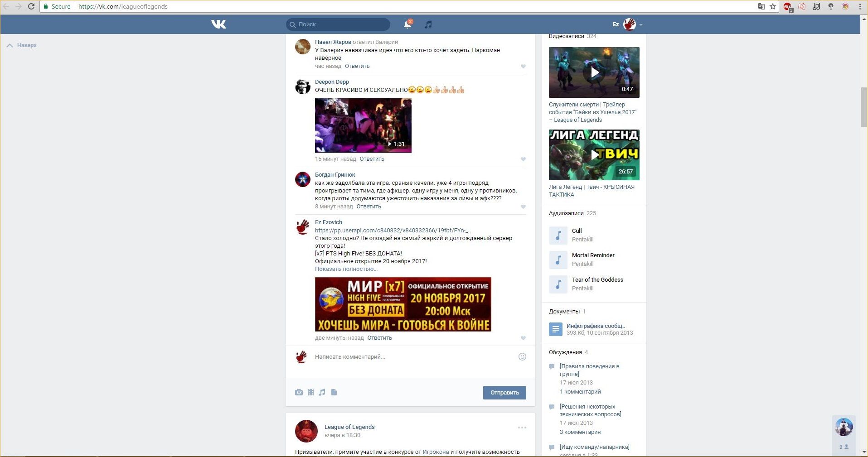The height and width of the screenshot is (457, 868).
Task: Open Ez Ezovich's profile name
Action: coord(329,222)
